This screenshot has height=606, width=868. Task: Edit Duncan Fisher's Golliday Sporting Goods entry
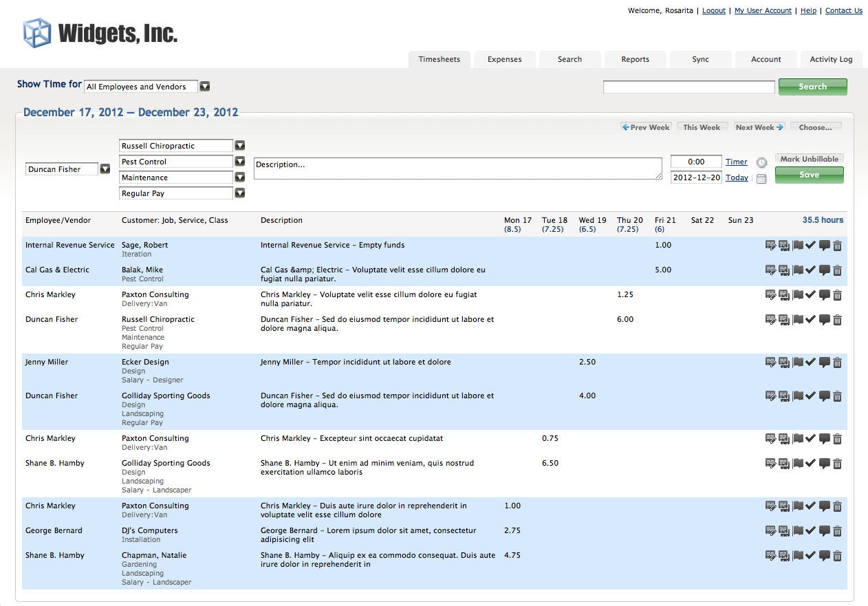(770, 396)
